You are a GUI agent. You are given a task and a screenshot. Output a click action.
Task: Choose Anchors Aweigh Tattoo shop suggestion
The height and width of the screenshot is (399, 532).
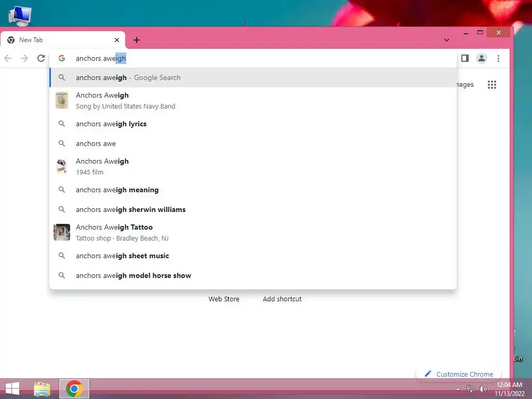(253, 232)
